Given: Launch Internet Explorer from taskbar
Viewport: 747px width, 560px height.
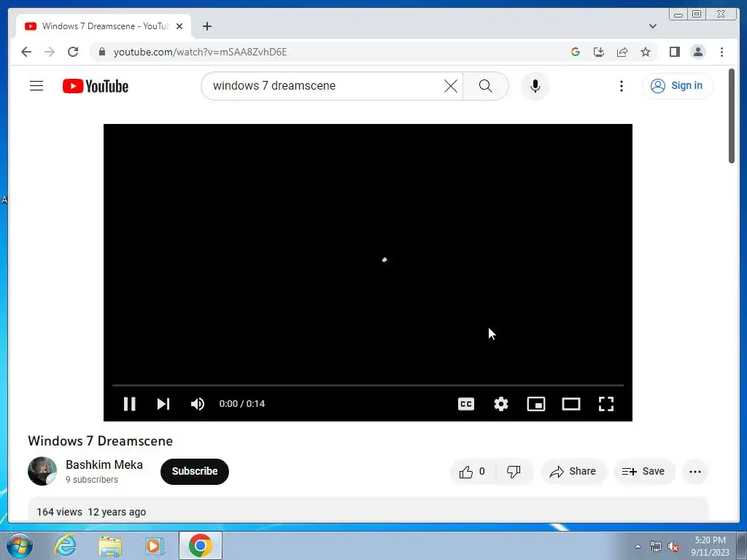Looking at the screenshot, I should [65, 545].
